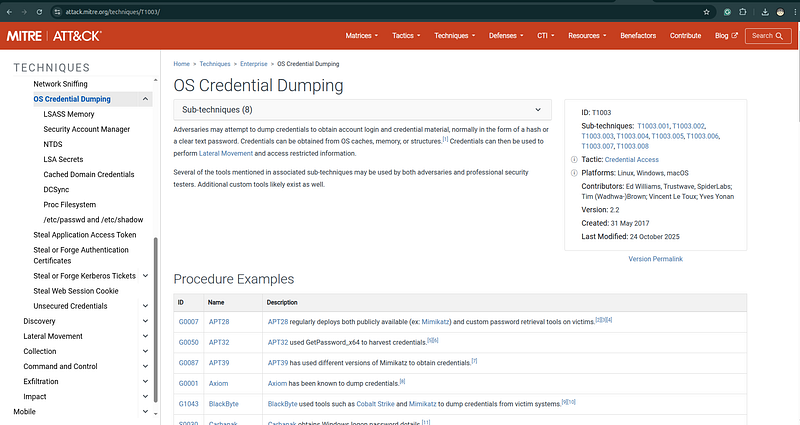Expand the Exfiltration chevron
This screenshot has width=800, height=425.
click(x=145, y=381)
